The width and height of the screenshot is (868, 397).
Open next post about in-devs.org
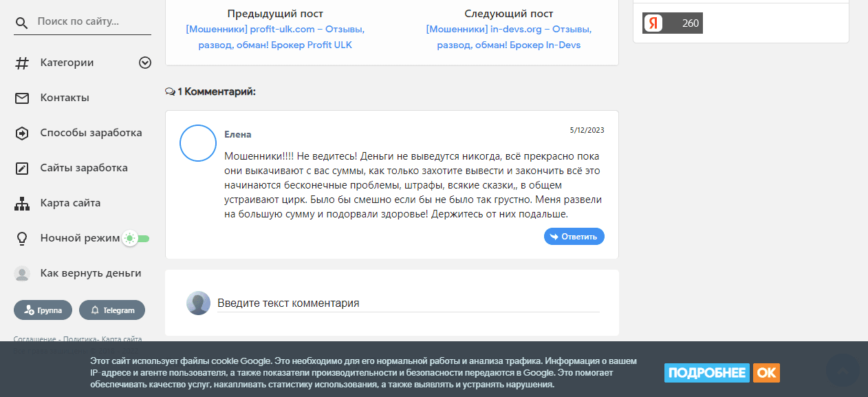pyautogui.click(x=508, y=37)
